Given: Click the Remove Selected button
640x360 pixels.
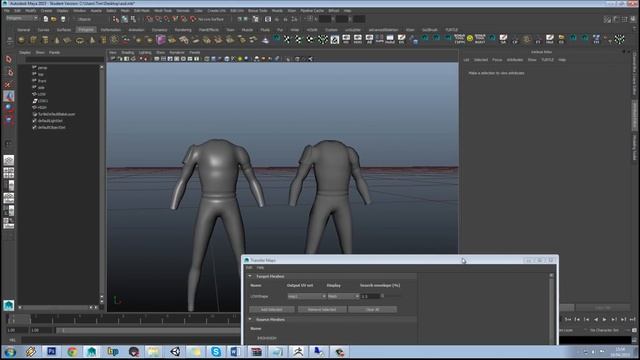Looking at the screenshot, I should (x=322, y=309).
